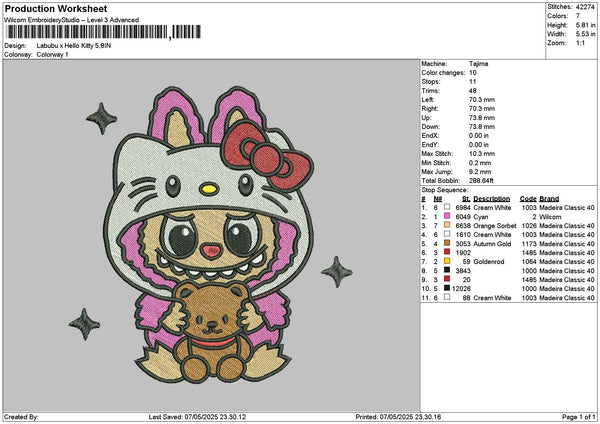Select the Goldenrod yellow color swatch
600x424 pixels.
tap(447, 261)
